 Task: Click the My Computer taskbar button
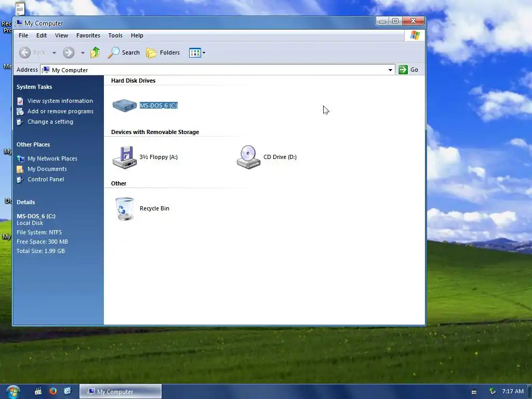coord(121,392)
